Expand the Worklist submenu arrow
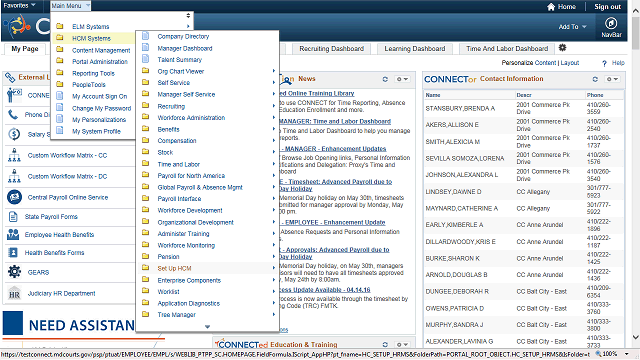 coord(274,291)
